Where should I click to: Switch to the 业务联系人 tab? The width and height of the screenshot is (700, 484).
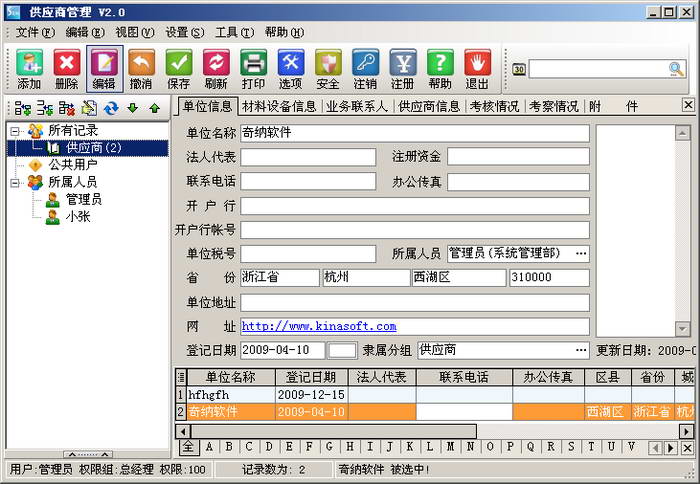click(x=357, y=106)
